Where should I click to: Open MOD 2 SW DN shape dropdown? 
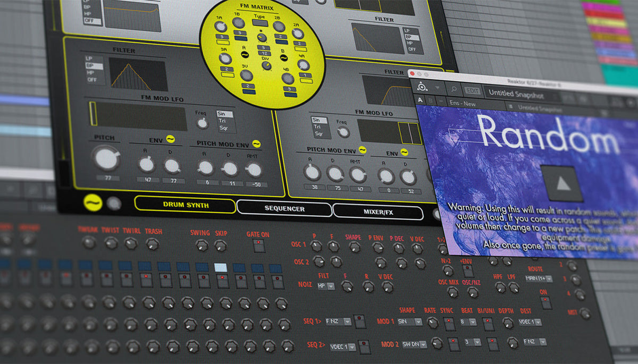(415, 344)
